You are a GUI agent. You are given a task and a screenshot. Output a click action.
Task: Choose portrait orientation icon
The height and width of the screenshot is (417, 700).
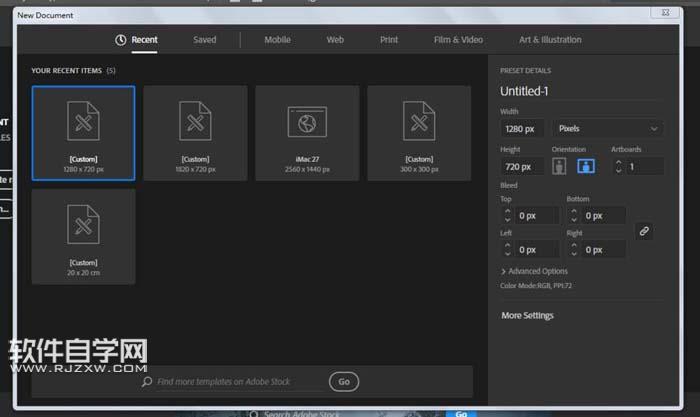tap(559, 166)
